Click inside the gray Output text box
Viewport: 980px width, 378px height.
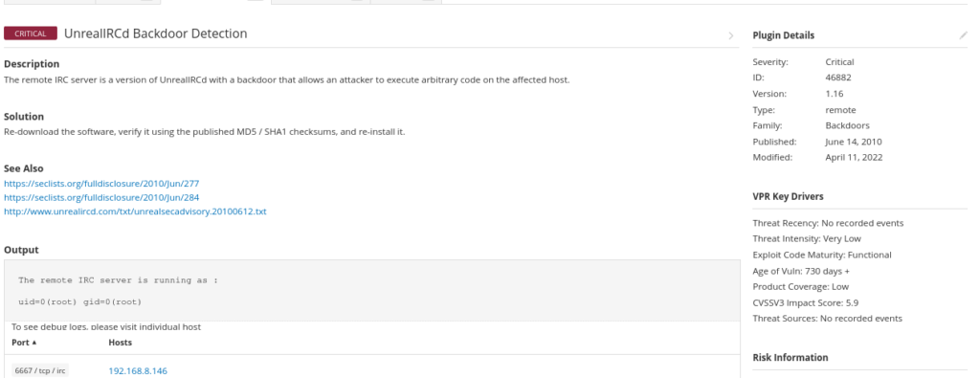pyautogui.click(x=371, y=291)
